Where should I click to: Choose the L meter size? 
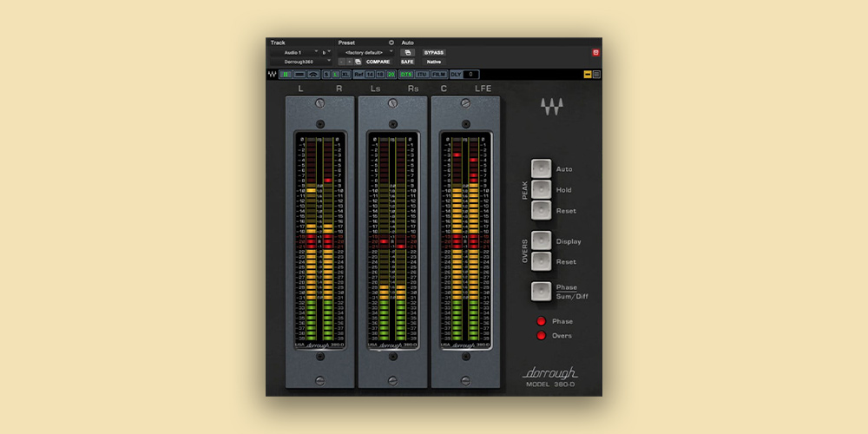335,74
